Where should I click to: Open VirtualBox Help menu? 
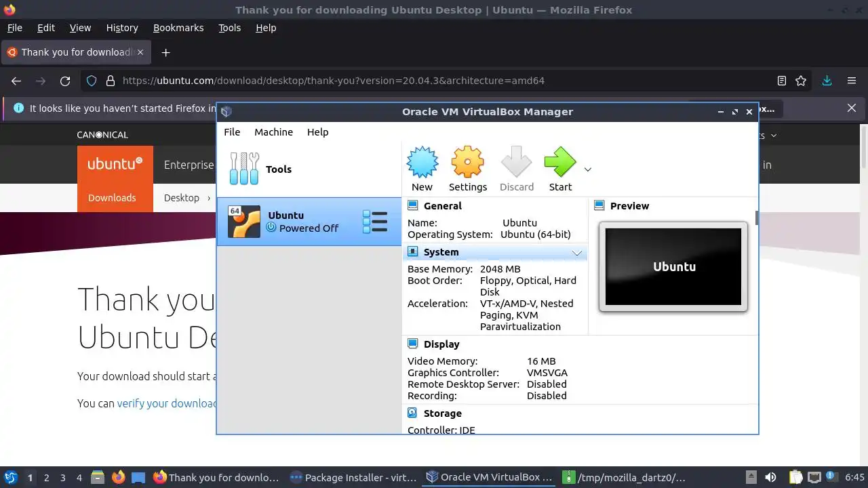pyautogui.click(x=317, y=132)
